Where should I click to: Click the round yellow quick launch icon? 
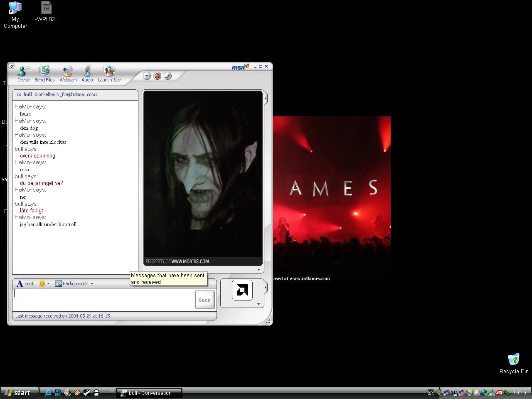click(67, 393)
